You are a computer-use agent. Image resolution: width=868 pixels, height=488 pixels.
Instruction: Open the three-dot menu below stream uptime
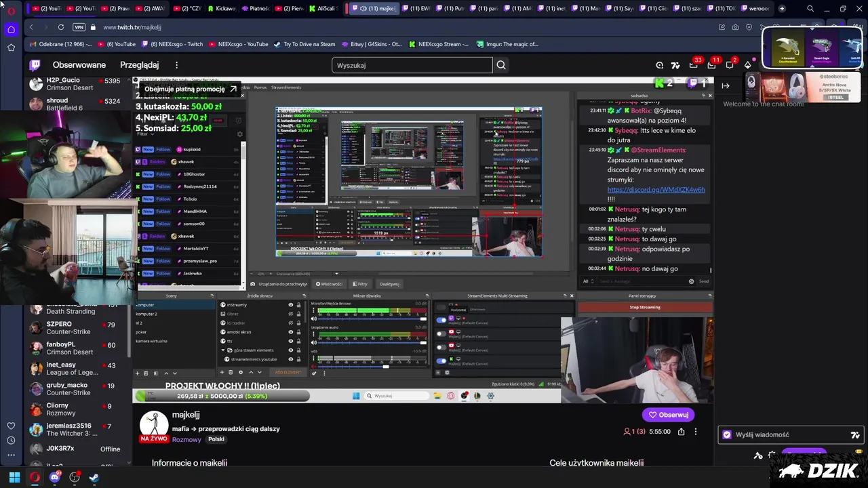coord(696,432)
